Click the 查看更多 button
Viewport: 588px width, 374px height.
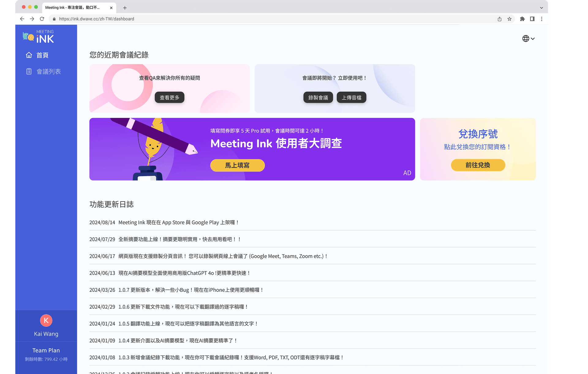pyautogui.click(x=169, y=97)
